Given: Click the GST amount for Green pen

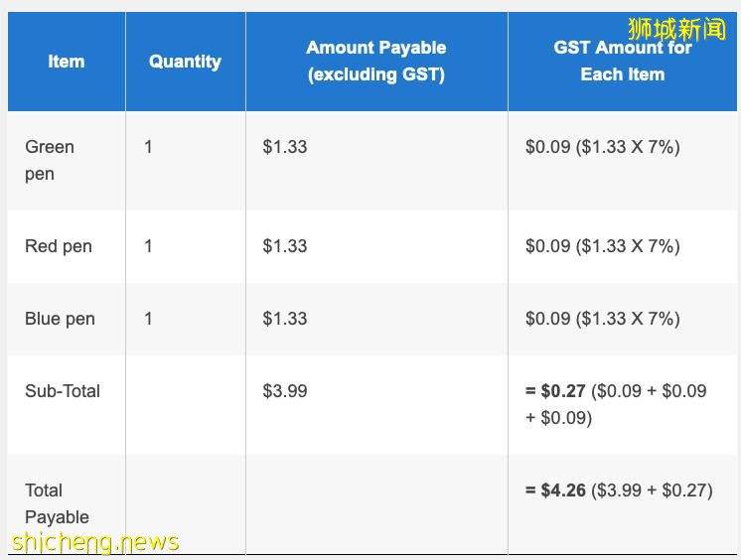Looking at the screenshot, I should pyautogui.click(x=602, y=147).
